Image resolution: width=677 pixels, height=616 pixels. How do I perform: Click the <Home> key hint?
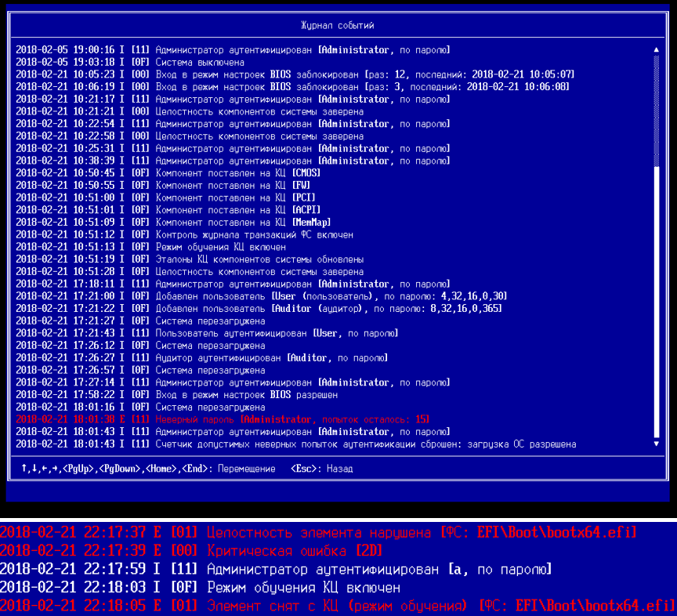161,469
